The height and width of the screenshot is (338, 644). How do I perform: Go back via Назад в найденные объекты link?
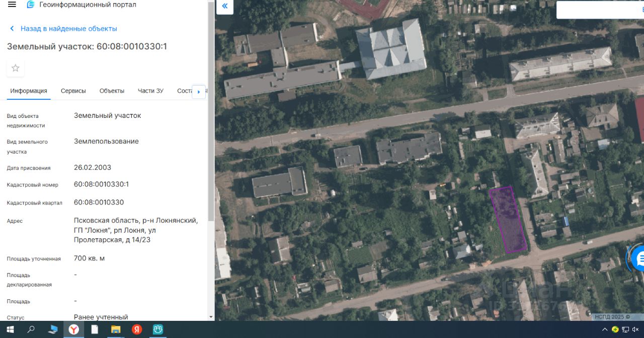point(69,29)
